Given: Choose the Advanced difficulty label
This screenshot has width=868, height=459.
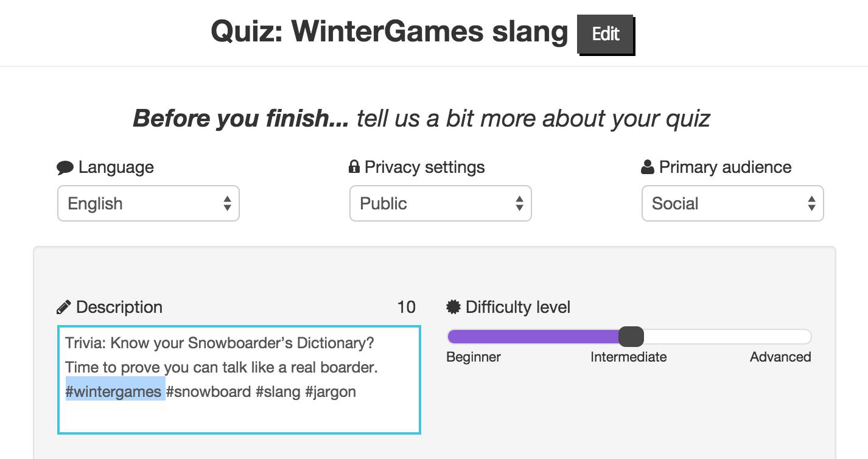Looking at the screenshot, I should [x=780, y=357].
